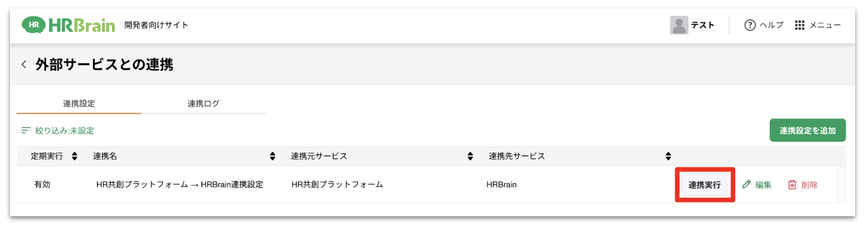Viewport: 868px width, 228px height.
Task: Switch to the 連携設定 tab
Action: (x=79, y=104)
